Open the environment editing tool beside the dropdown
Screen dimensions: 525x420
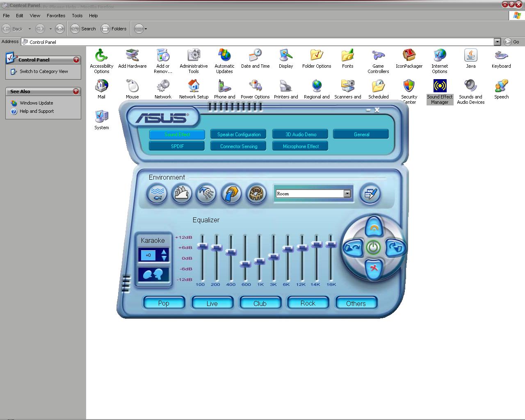(x=370, y=194)
